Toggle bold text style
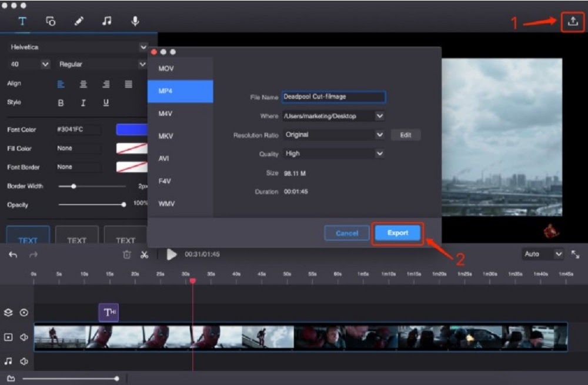Viewport: 588px width, 385px height. pyautogui.click(x=61, y=102)
